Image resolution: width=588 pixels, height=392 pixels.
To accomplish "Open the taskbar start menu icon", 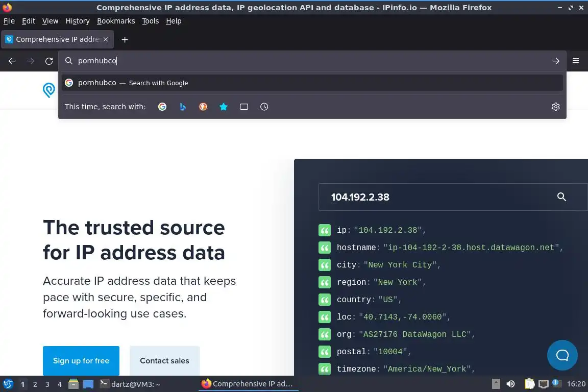I will click(x=8, y=384).
